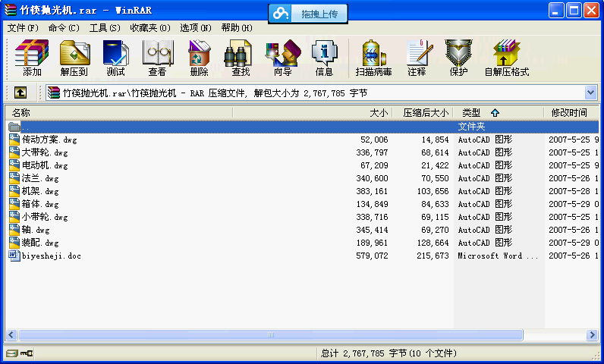Click size value 52,006
Viewport: 604px width, 364px height.
pyautogui.click(x=374, y=140)
